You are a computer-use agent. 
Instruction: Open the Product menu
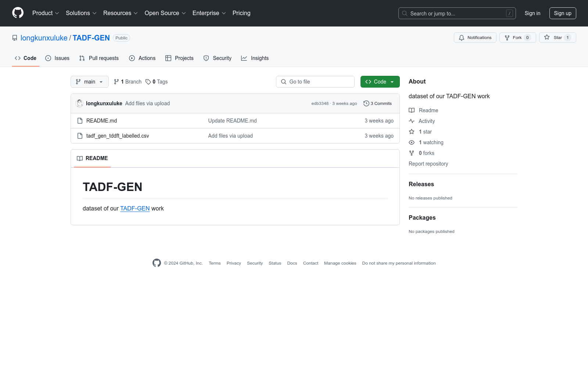46,13
